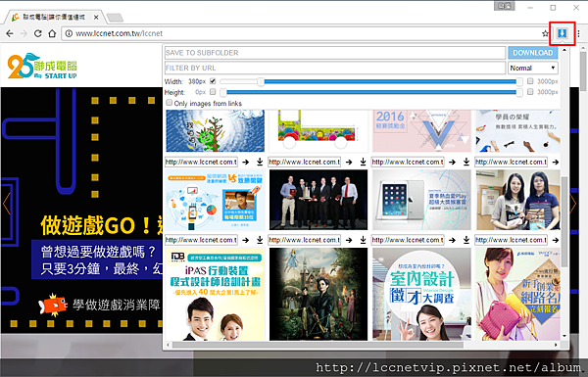Screen dimensions: 588x377
Task: Click the maximum width slider handle
Action: click(519, 81)
